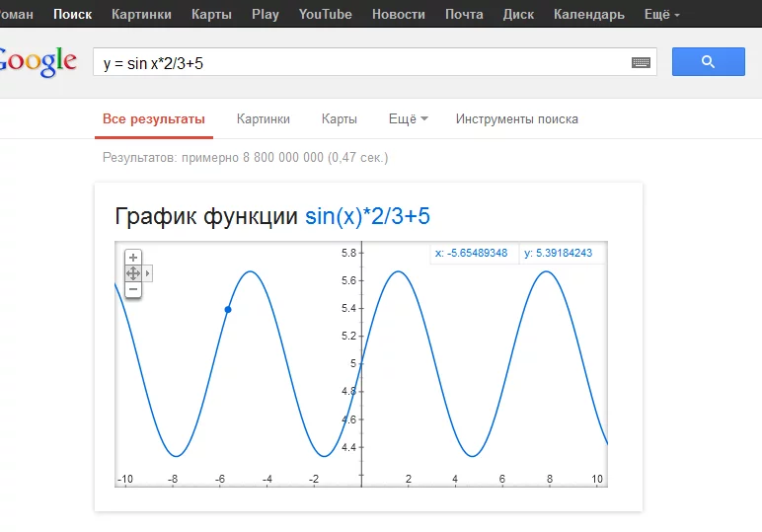
Task: Open Календарь in the top bar
Action: click(588, 14)
